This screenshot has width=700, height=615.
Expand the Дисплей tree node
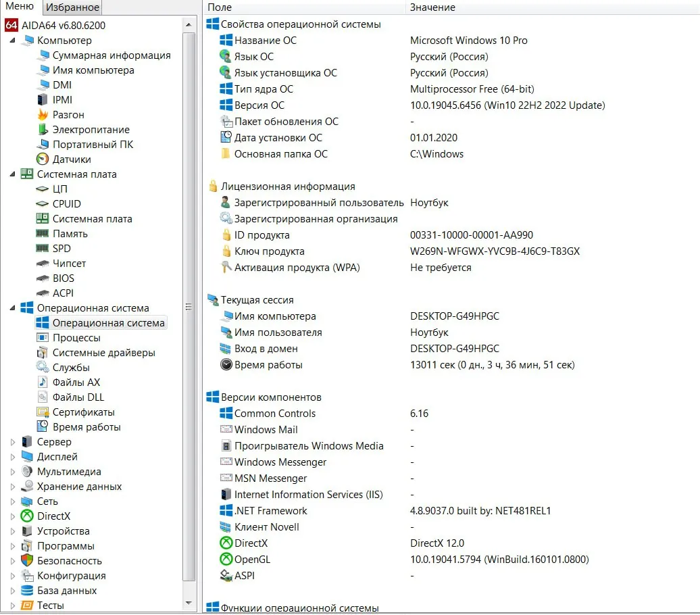[x=12, y=456]
